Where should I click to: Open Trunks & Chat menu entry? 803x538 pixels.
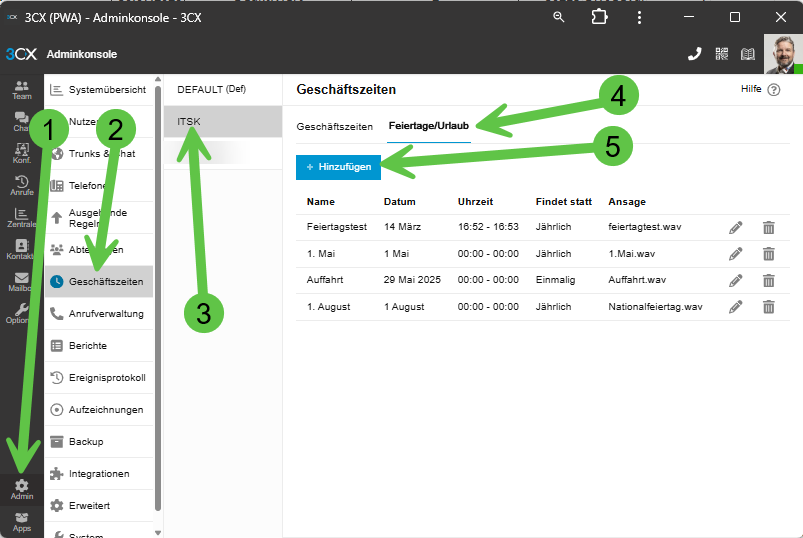pyautogui.click(x=99, y=154)
